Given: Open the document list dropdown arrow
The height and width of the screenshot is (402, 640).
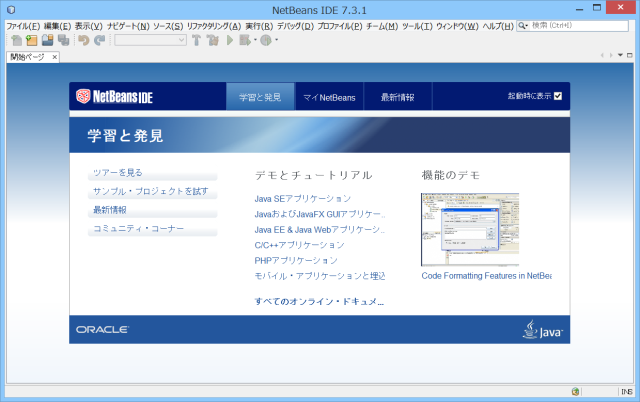Looking at the screenshot, I should (620, 55).
